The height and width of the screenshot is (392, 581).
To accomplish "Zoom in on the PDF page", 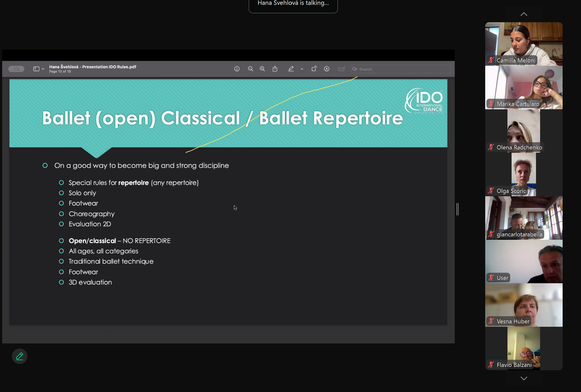I will (262, 69).
